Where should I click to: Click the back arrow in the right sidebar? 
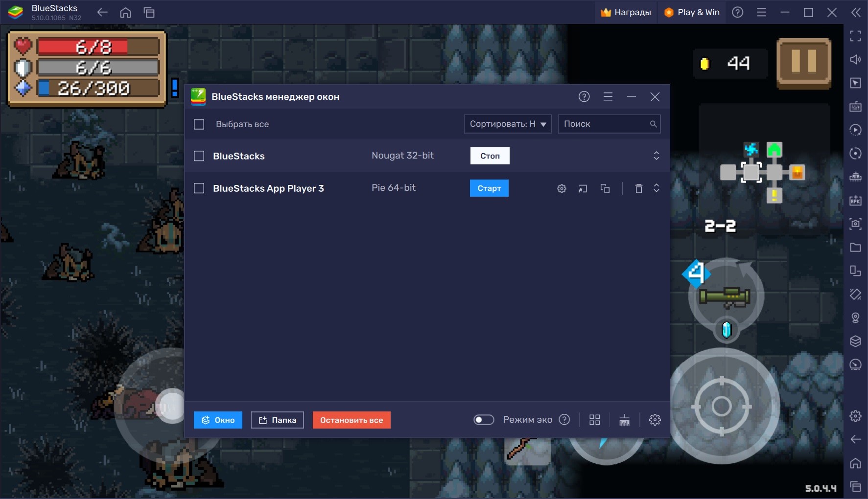[855, 439]
